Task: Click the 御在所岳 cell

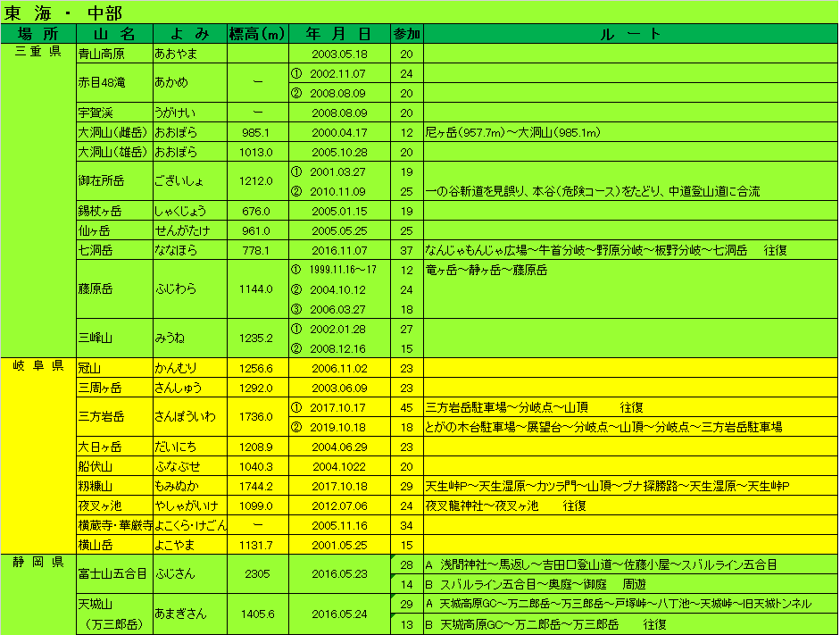Action: [114, 180]
